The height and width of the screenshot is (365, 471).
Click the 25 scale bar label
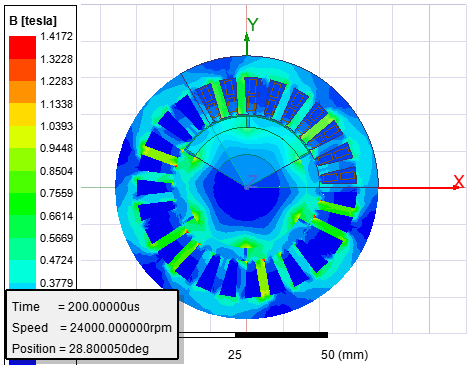[235, 355]
